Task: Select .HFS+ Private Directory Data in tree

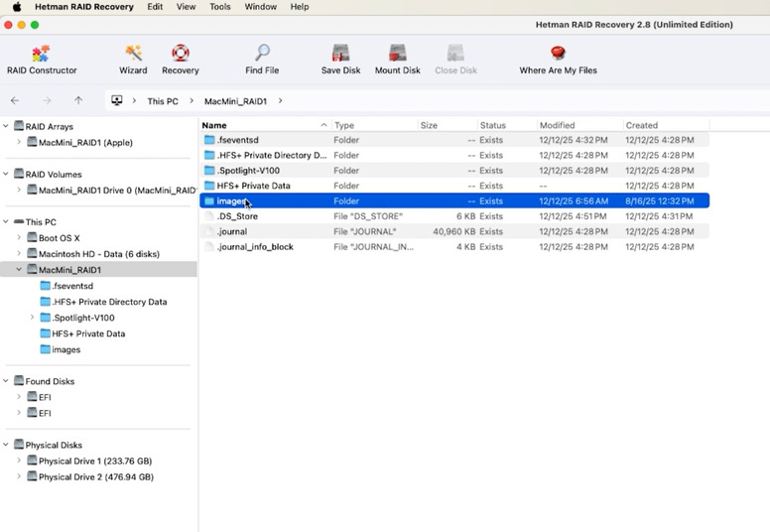Action: 103,302
